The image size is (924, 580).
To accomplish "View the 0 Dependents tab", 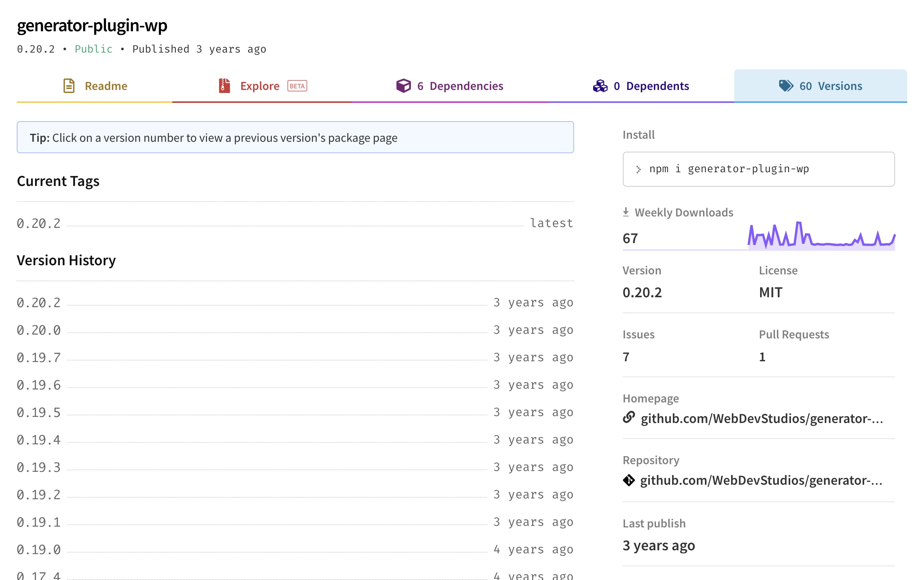I will [x=640, y=86].
